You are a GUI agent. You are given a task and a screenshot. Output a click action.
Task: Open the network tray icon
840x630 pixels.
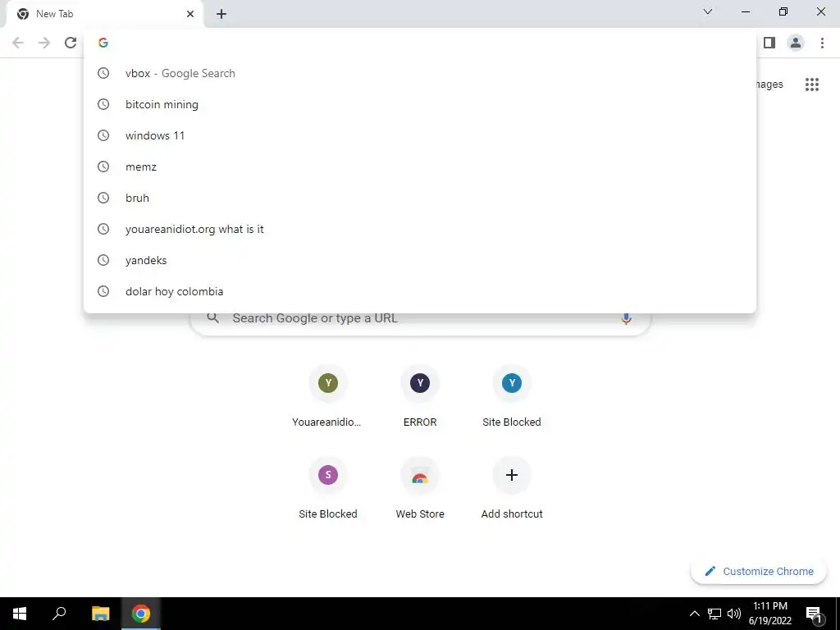714,614
